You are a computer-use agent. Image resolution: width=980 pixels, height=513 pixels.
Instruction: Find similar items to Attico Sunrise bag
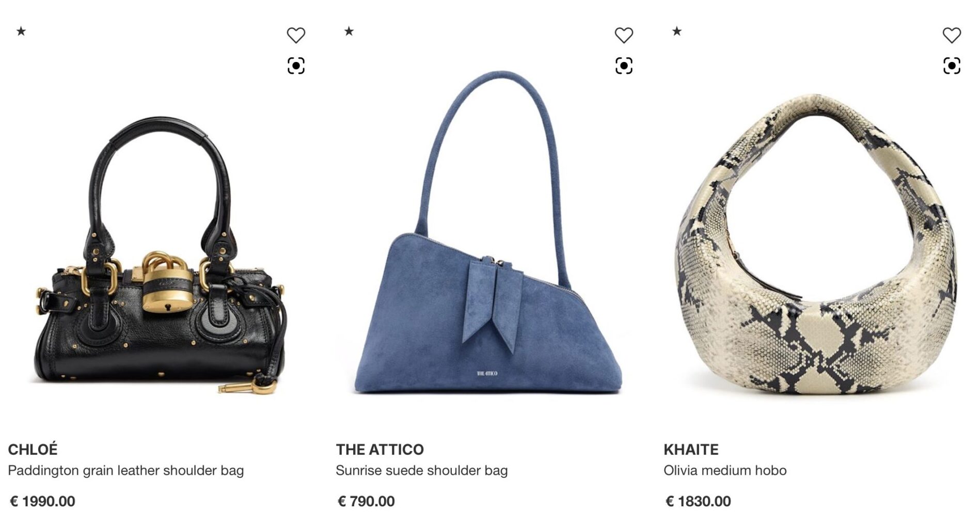(x=624, y=66)
